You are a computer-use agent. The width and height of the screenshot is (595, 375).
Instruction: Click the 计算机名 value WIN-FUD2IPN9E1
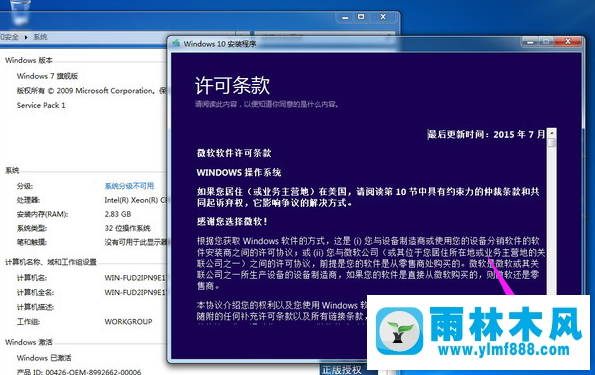coord(135,278)
